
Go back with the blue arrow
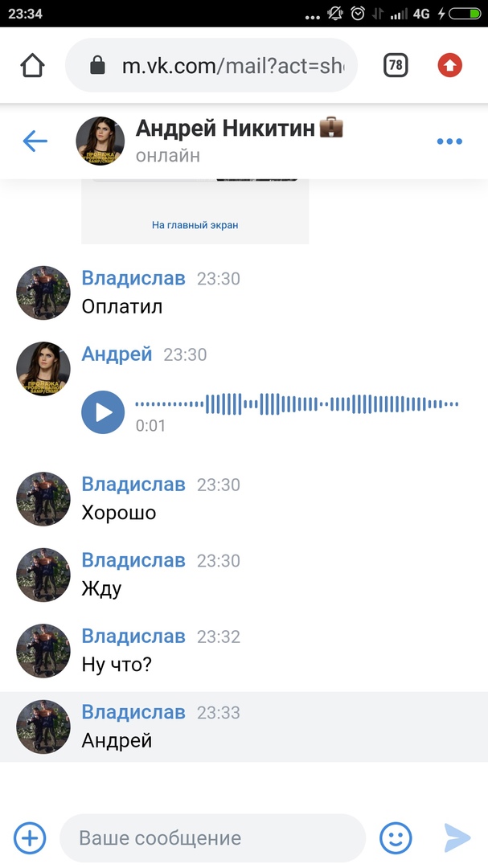pyautogui.click(x=35, y=141)
